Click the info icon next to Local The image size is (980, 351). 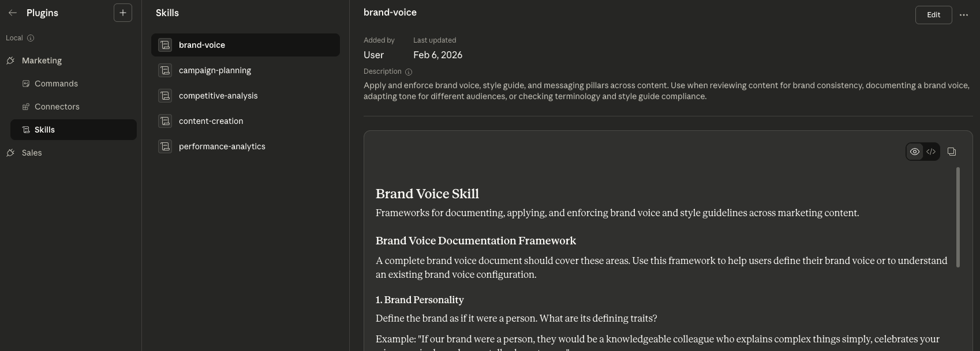point(31,38)
